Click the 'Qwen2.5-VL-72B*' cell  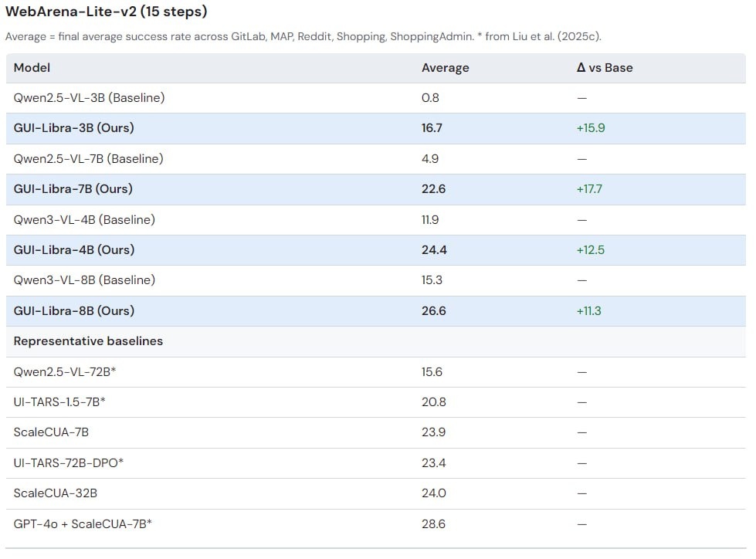pos(65,372)
